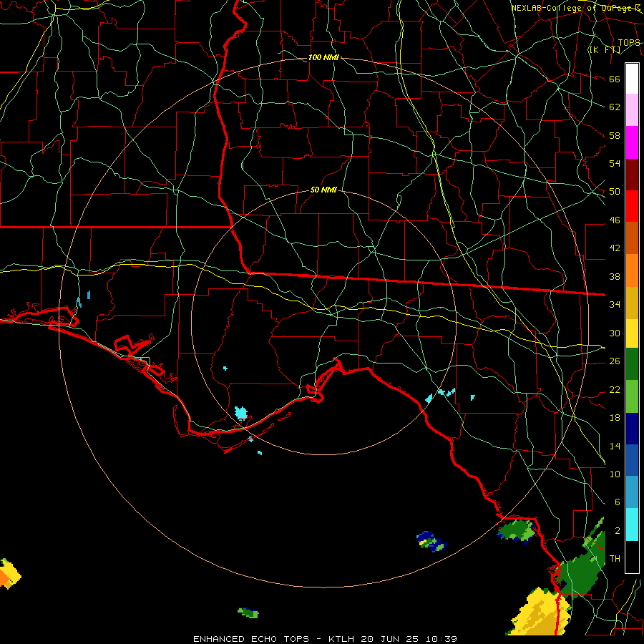The image size is (644, 644).
Task: Click the white swatch in the tops legend
Action: 632,79
